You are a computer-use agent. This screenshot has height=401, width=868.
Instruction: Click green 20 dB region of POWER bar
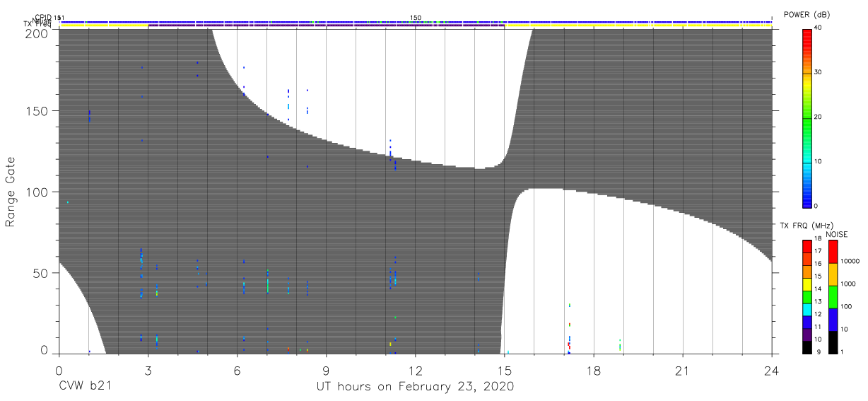point(807,117)
